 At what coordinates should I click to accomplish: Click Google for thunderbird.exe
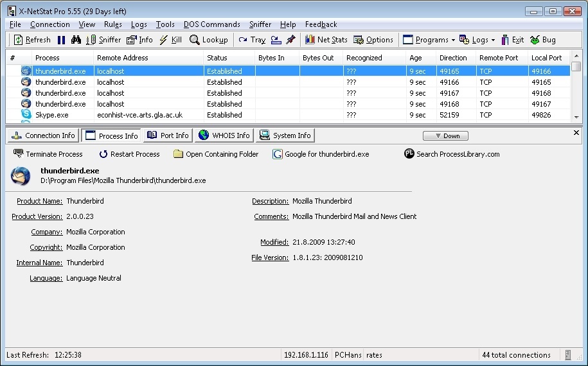(321, 154)
